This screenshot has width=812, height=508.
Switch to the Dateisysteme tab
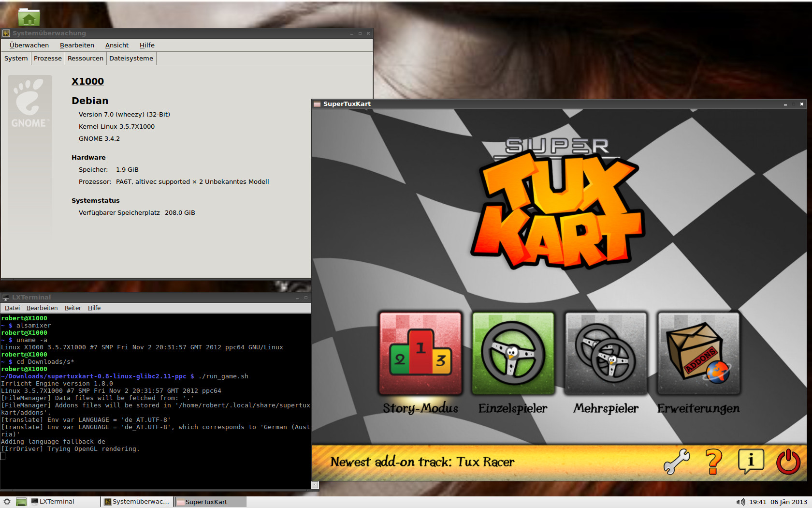pyautogui.click(x=131, y=58)
